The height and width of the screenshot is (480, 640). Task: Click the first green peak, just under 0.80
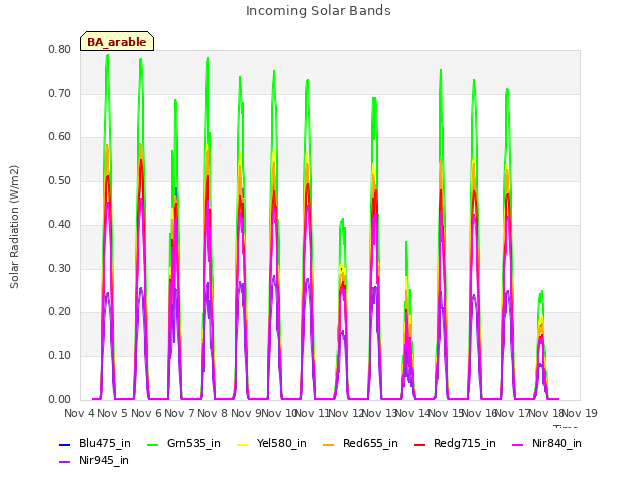click(107, 56)
